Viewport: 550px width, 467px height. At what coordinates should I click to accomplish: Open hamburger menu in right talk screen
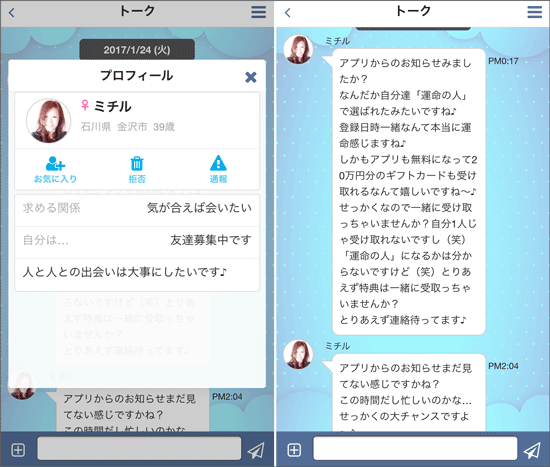(x=534, y=12)
